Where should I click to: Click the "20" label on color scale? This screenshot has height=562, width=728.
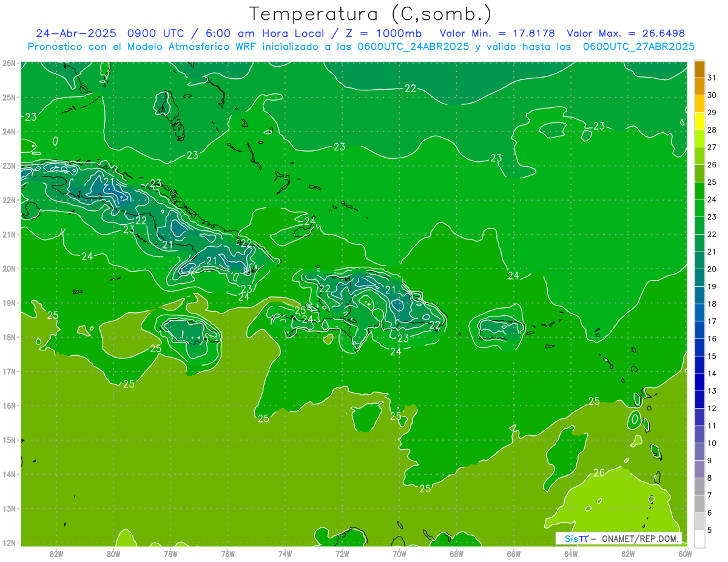point(712,269)
